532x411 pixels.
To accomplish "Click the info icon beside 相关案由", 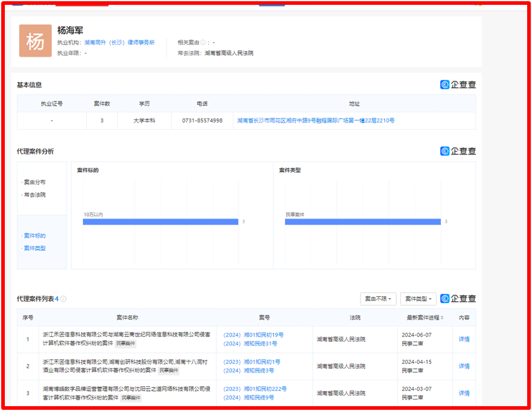I will [203, 43].
